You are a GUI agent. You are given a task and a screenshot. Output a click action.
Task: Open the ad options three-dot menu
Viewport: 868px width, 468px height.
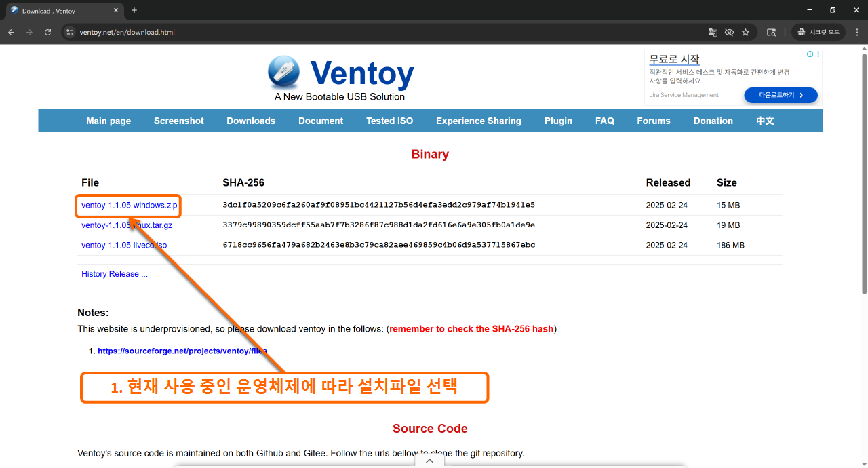818,54
